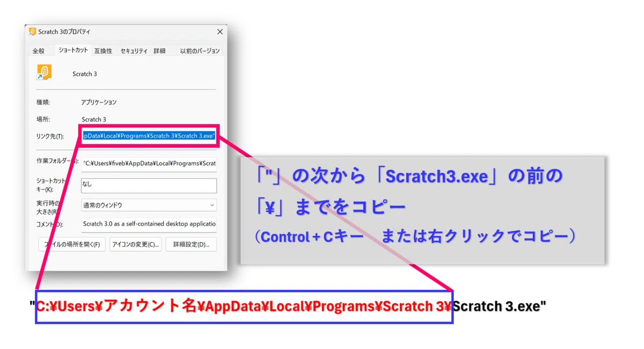Switch to the 詳細 tab
The width and height of the screenshot is (644, 349).
click(159, 51)
